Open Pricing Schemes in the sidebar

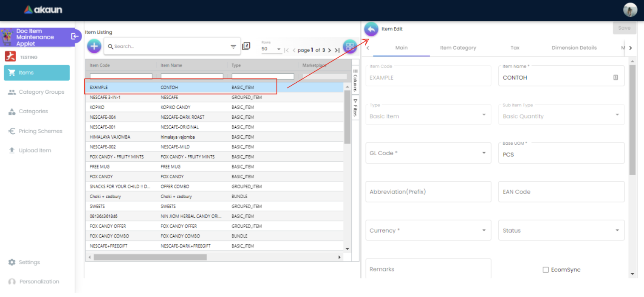40,131
